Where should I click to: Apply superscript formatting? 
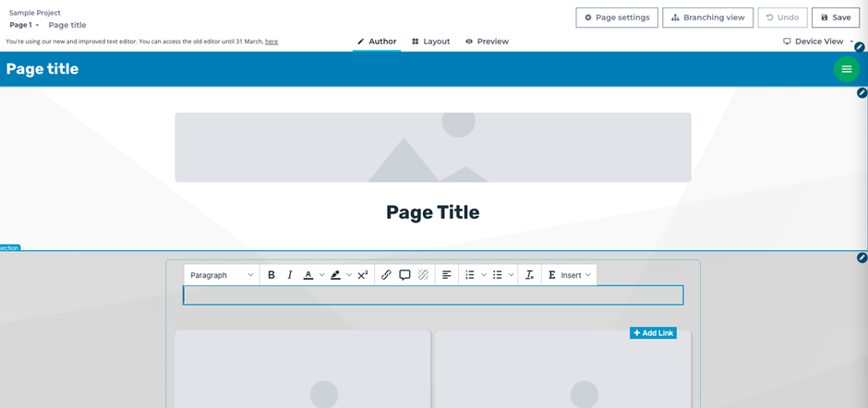(363, 275)
